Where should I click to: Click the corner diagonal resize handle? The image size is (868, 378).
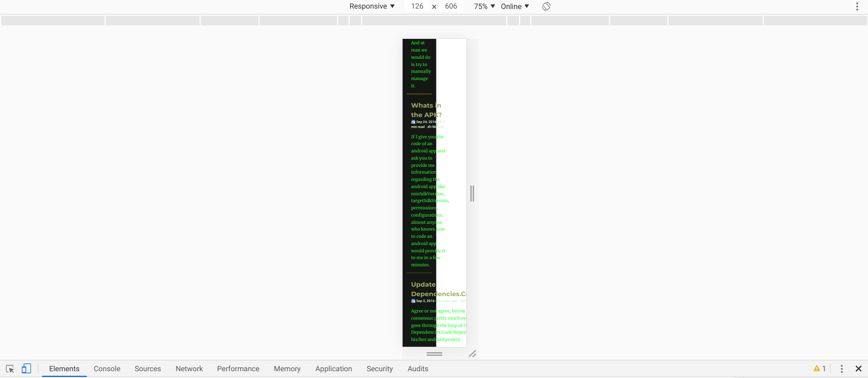472,354
